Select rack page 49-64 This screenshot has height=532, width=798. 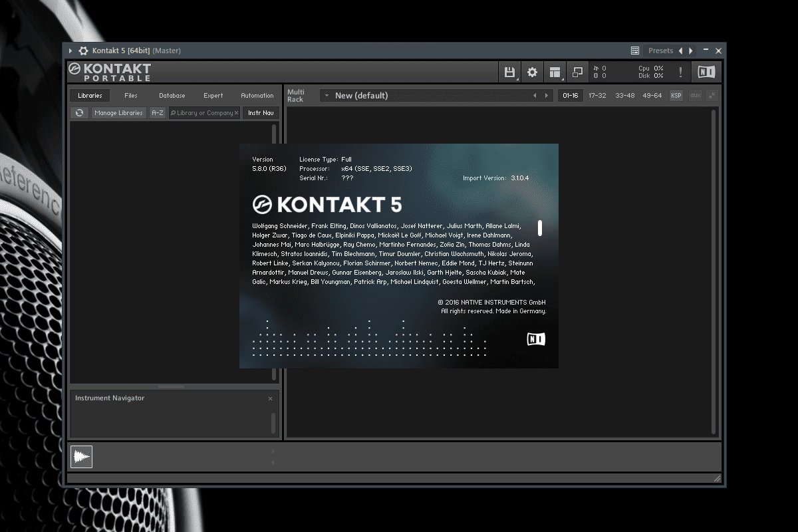(652, 96)
